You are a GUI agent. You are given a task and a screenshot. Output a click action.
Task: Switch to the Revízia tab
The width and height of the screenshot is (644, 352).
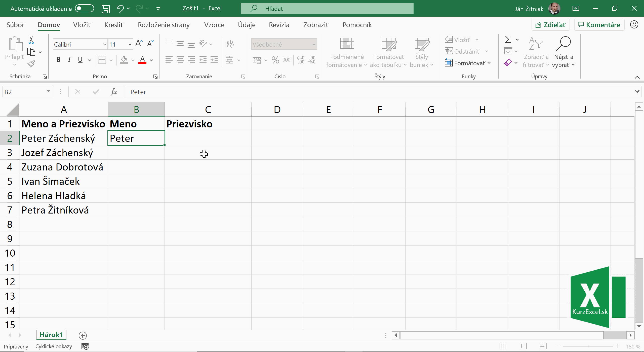click(x=279, y=25)
